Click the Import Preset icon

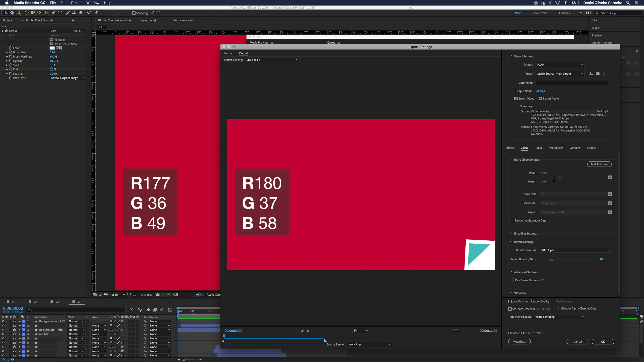point(597,74)
